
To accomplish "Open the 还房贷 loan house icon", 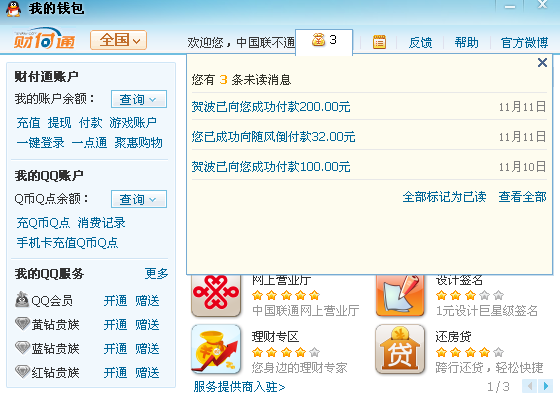I will coord(400,349).
